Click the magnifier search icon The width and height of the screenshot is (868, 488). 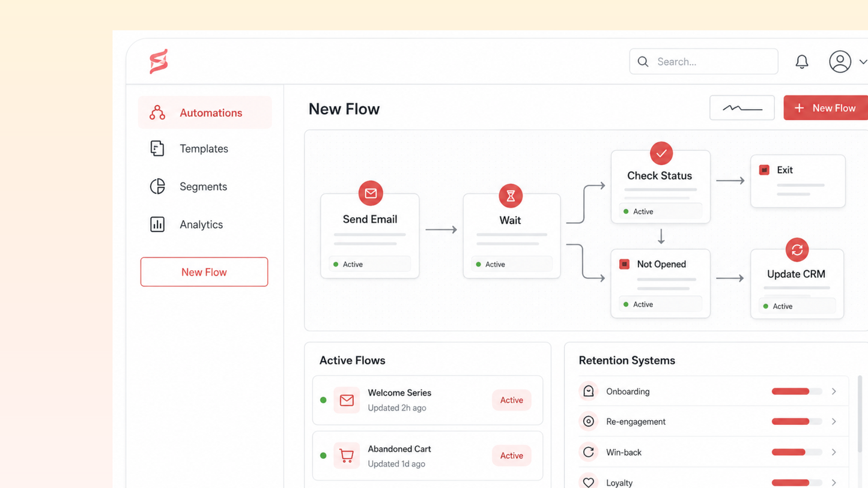(643, 62)
